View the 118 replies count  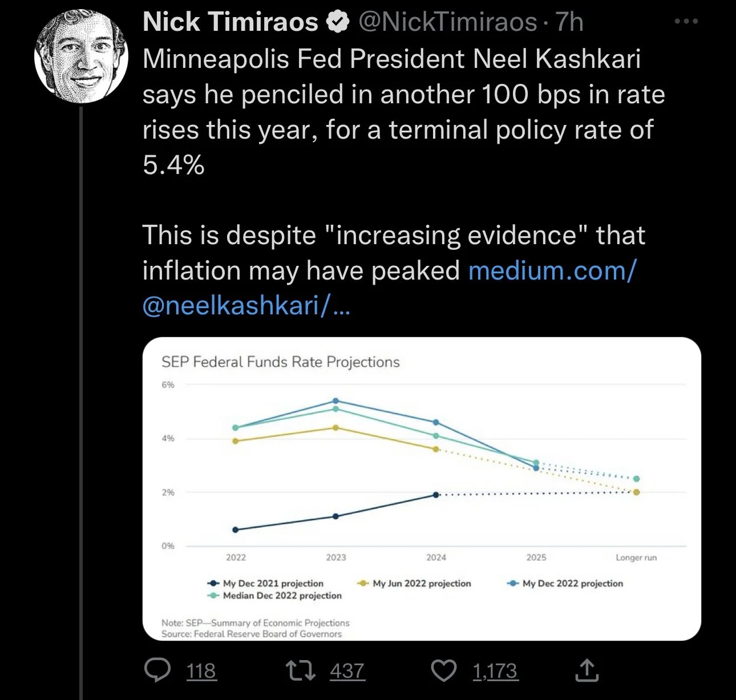201,671
